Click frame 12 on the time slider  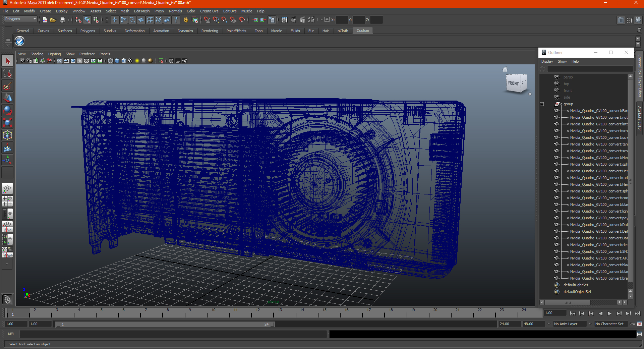pyautogui.click(x=257, y=313)
